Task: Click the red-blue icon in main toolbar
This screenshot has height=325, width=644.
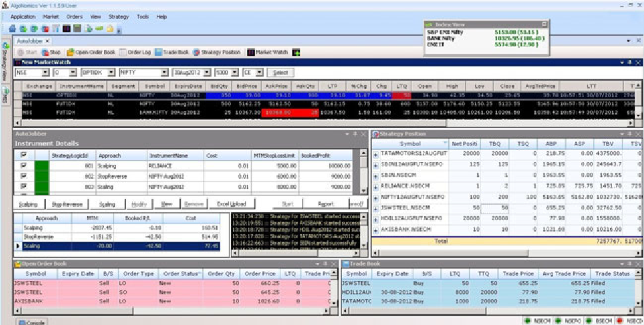Action: [45, 29]
